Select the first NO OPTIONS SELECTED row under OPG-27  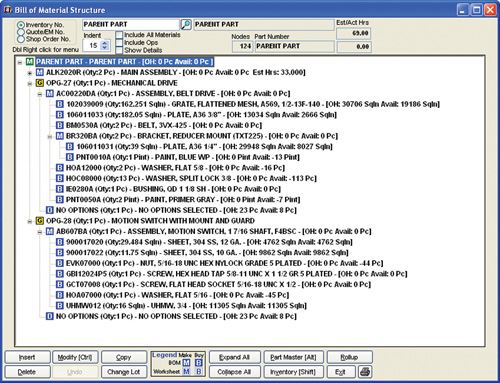coord(176,210)
